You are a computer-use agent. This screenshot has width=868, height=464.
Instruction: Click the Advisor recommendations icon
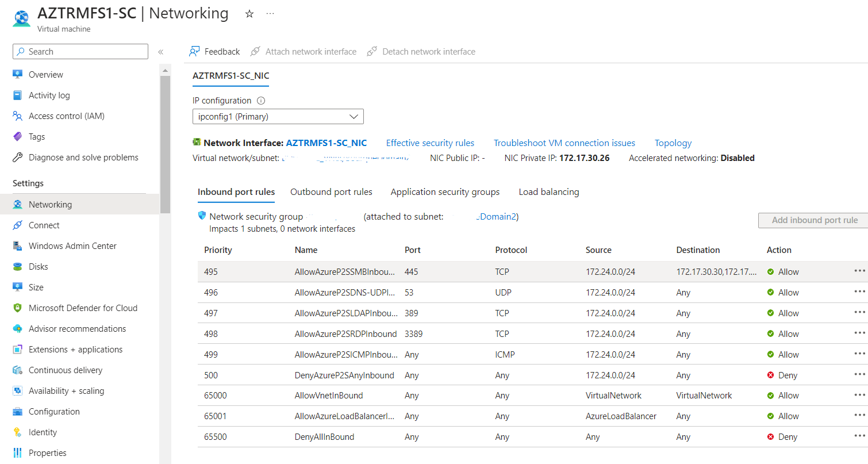[17, 329]
